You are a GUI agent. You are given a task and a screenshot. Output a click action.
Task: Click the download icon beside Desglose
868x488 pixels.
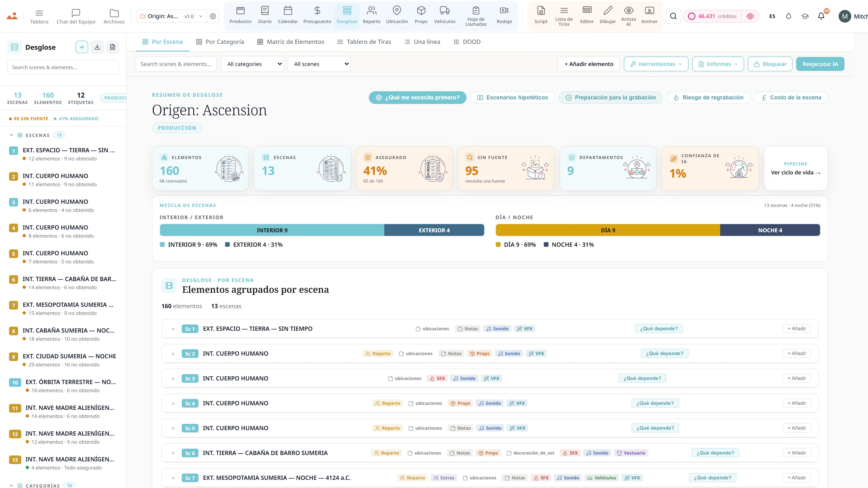(x=97, y=47)
